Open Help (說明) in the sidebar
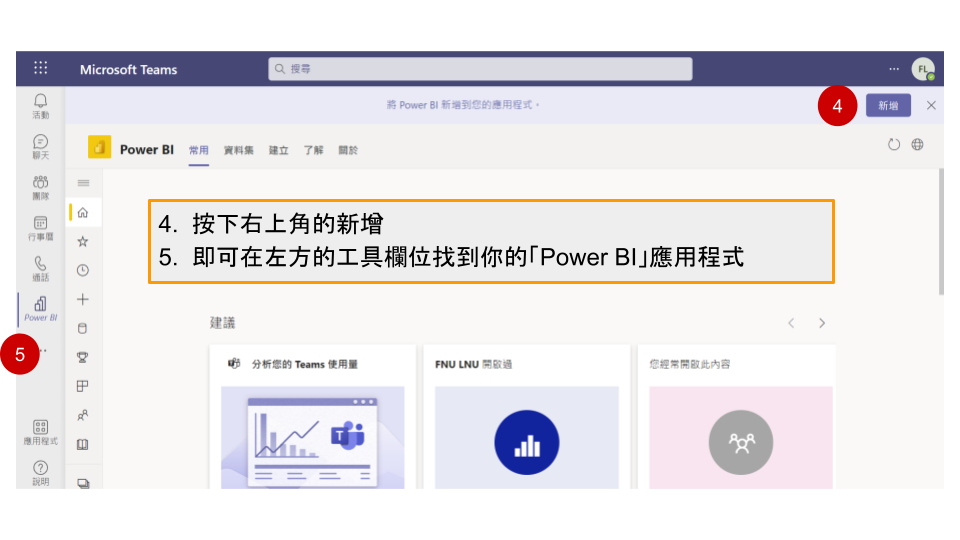 40,473
